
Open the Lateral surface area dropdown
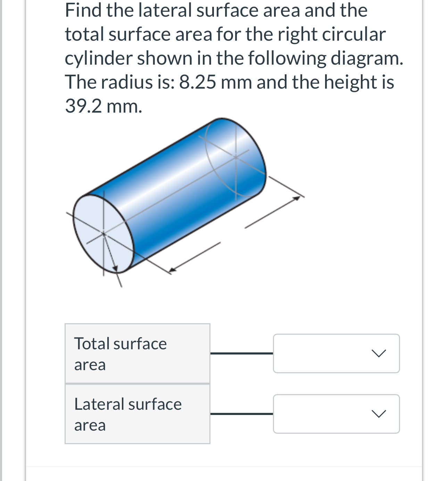coord(336,414)
